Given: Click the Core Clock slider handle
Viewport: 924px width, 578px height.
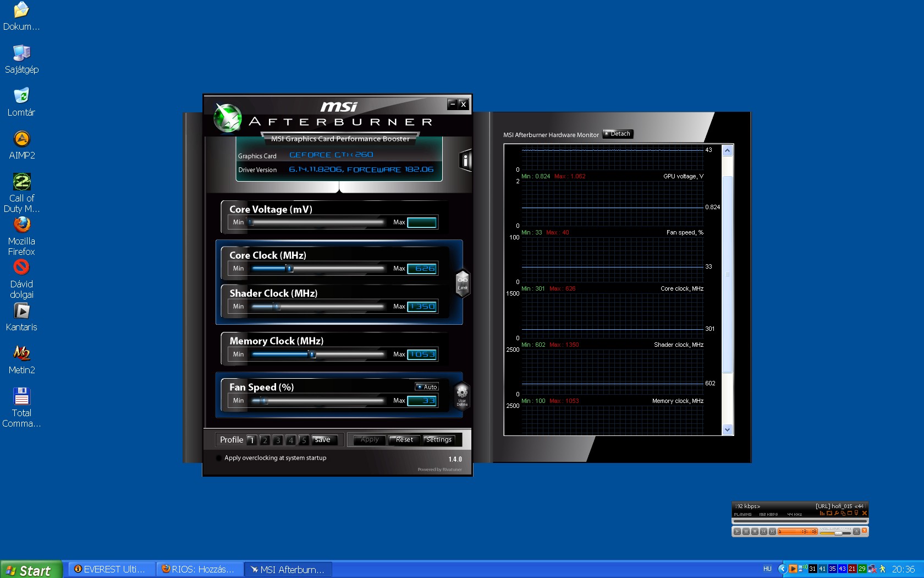Looking at the screenshot, I should tap(290, 269).
